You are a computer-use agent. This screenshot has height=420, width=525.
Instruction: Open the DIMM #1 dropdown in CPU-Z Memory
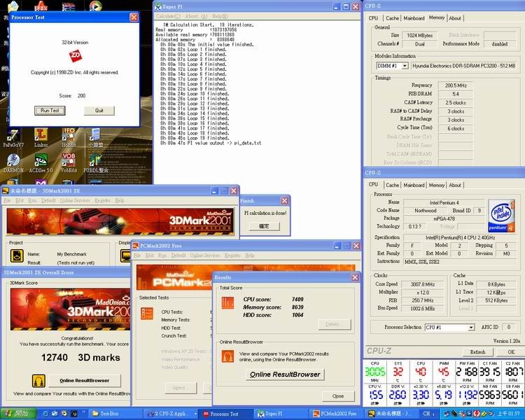point(405,66)
